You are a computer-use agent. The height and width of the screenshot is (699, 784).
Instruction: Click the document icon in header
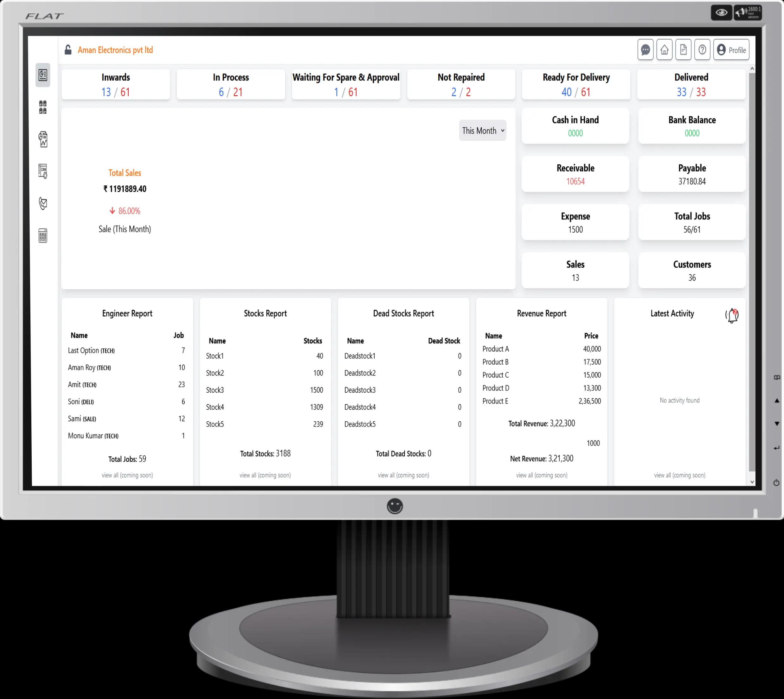pyautogui.click(x=683, y=49)
